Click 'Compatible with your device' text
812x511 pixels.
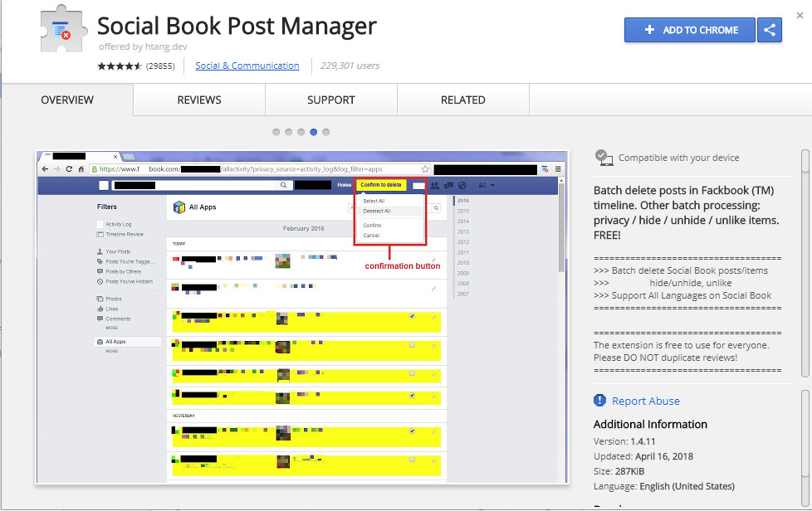[x=679, y=158]
